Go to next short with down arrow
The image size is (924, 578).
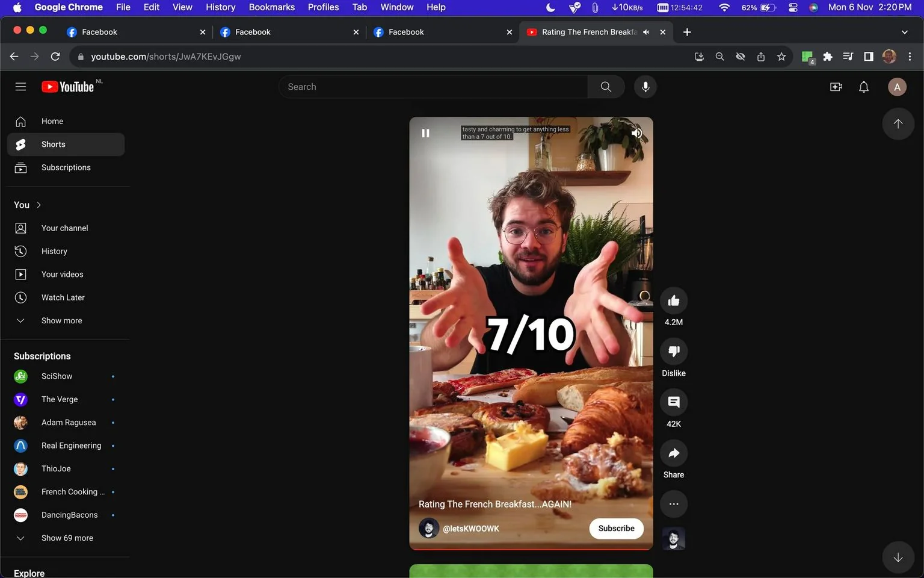click(x=898, y=558)
